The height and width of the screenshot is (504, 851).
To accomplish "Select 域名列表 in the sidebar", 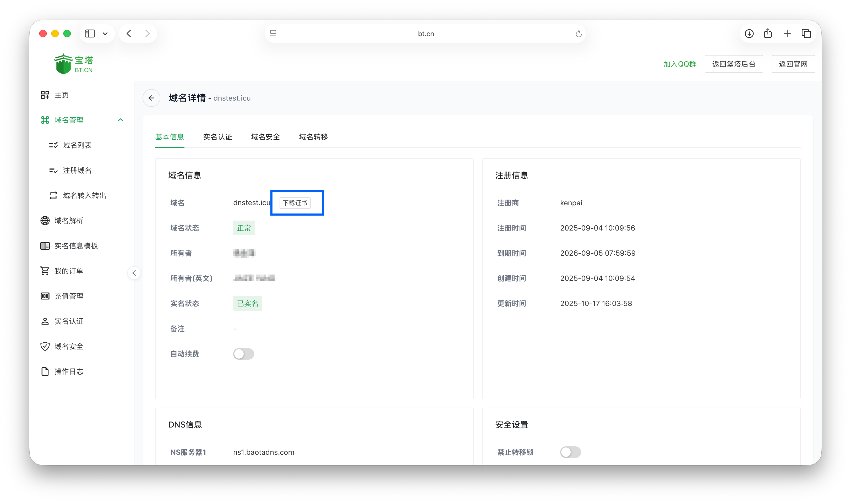I will click(x=78, y=145).
